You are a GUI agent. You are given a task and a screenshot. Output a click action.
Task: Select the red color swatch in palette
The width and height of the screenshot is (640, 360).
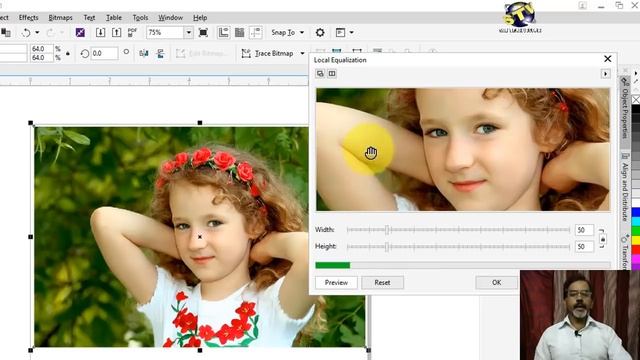tap(636, 249)
